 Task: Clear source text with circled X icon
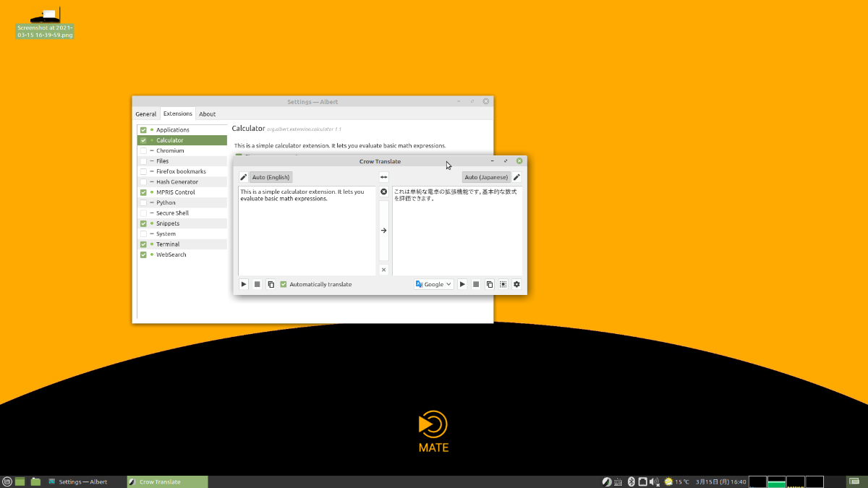click(x=384, y=192)
